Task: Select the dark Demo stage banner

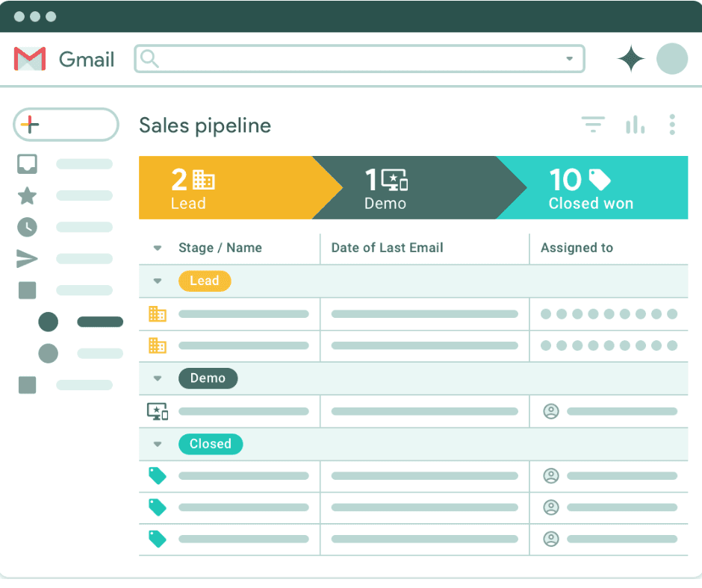Action: click(420, 187)
